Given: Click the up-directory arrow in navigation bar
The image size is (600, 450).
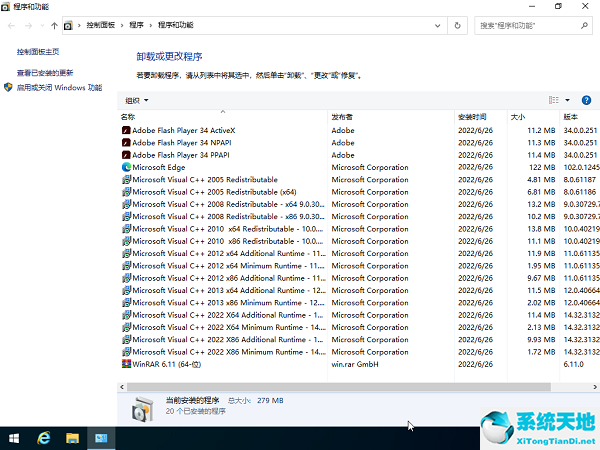Looking at the screenshot, I should click(53, 24).
